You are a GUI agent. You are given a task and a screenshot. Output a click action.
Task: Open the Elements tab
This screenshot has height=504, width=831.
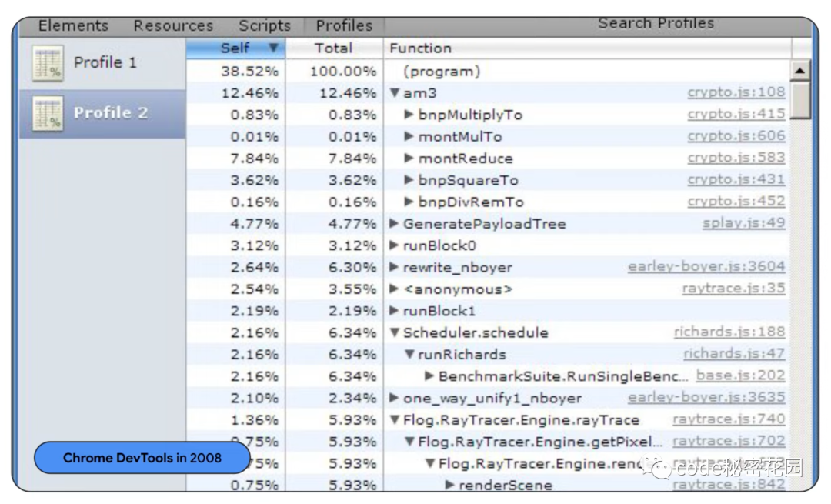coord(73,25)
